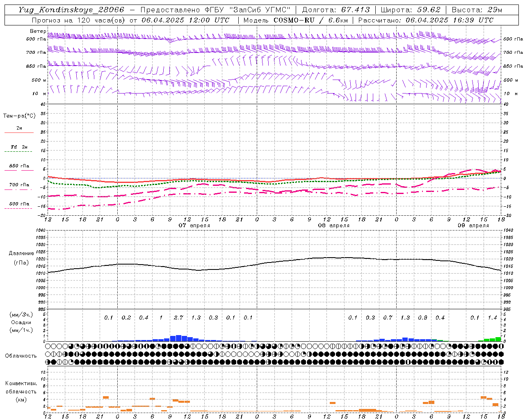
Task: Click the Конвективн. convective cloud label
Action: click(x=21, y=383)
